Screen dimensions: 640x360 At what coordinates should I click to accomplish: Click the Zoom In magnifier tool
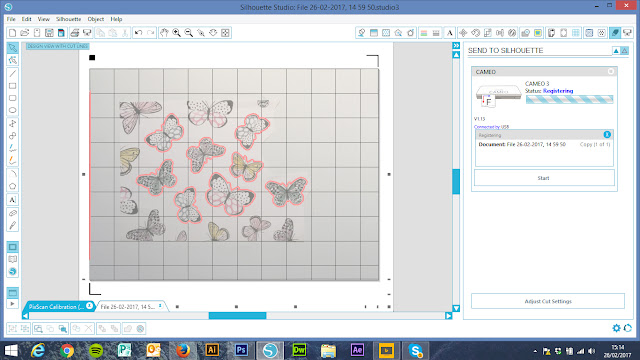pos(177,33)
